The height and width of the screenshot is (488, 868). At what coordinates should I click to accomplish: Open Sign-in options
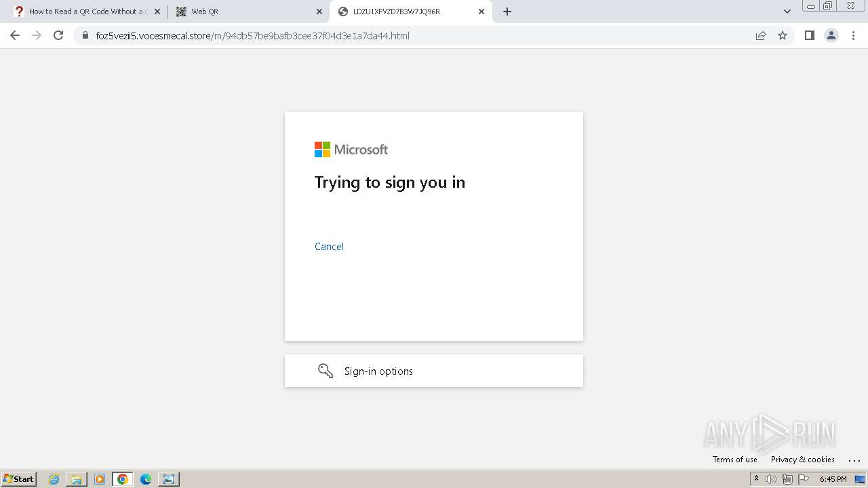[434, 371]
